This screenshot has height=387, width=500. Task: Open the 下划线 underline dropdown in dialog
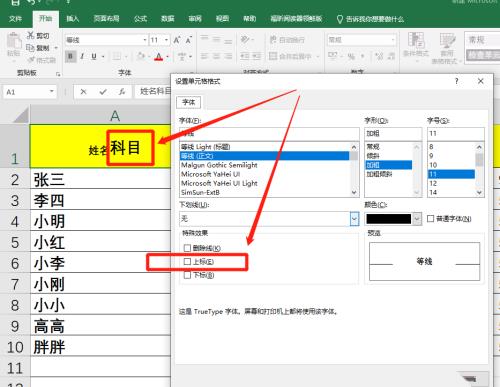tap(354, 219)
